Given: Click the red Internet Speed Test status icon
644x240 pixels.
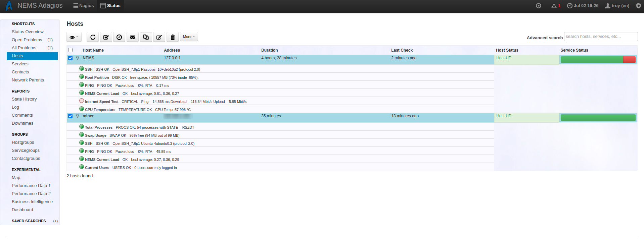Looking at the screenshot, I should click(82, 101).
